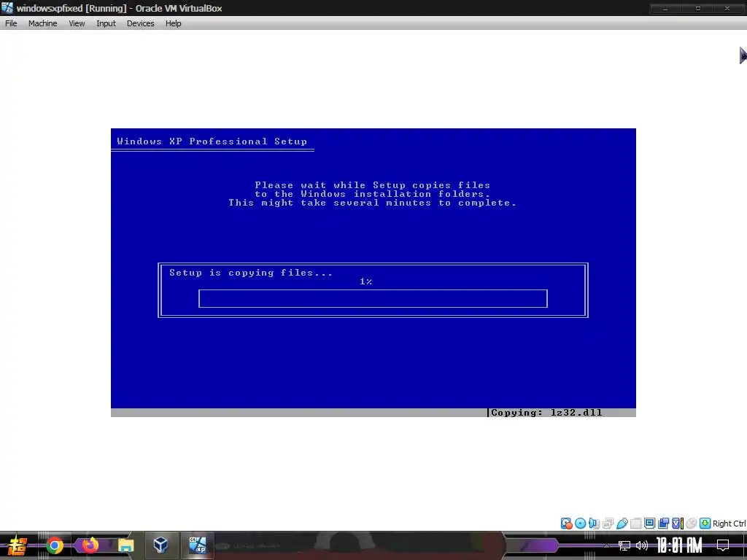Click the audio indicator icon in status bar
Image resolution: width=747 pixels, height=560 pixels.
tap(594, 524)
